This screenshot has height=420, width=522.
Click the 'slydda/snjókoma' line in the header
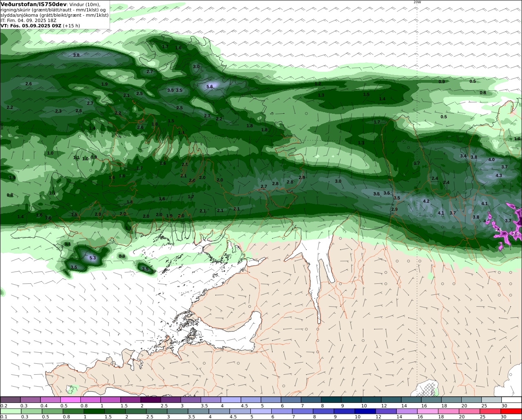click(55, 15)
